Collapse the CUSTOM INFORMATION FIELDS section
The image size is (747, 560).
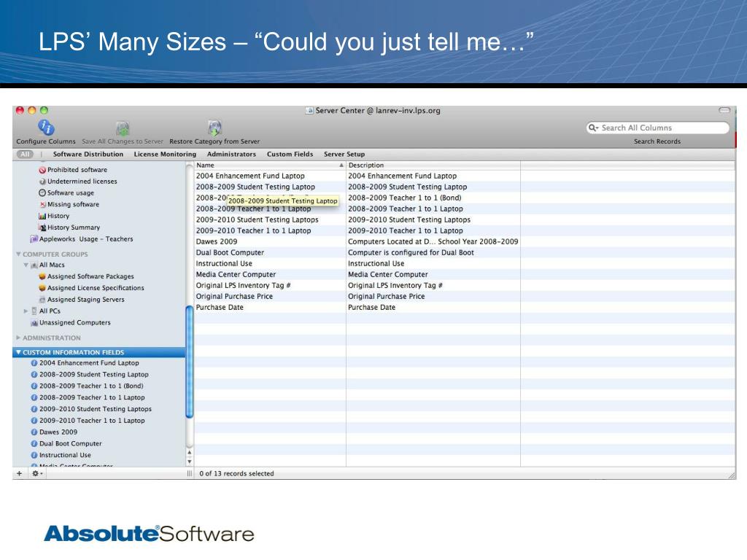tap(18, 352)
